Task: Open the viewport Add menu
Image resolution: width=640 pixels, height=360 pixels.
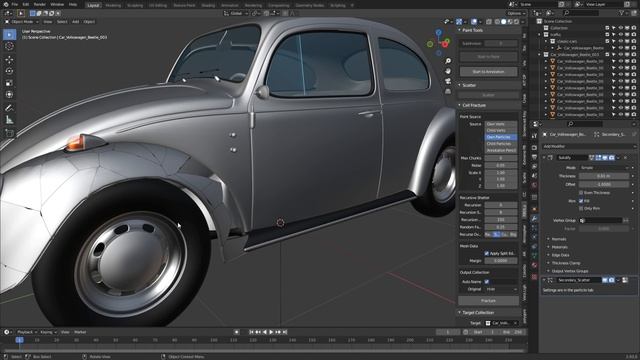Action: pos(76,22)
